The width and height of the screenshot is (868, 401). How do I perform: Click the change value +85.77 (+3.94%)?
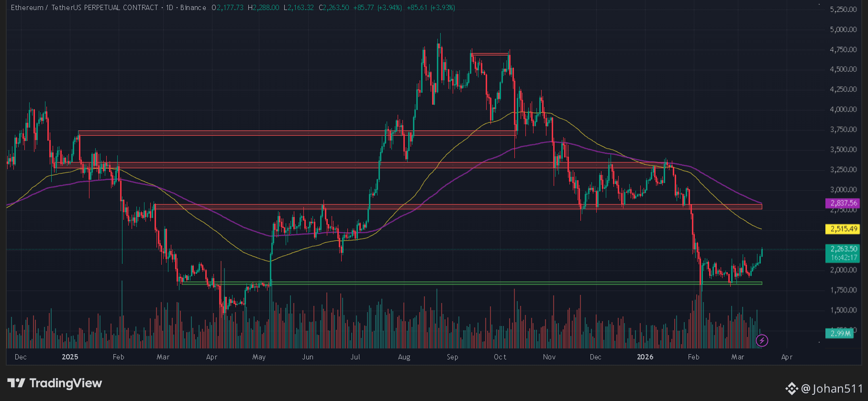pyautogui.click(x=378, y=8)
